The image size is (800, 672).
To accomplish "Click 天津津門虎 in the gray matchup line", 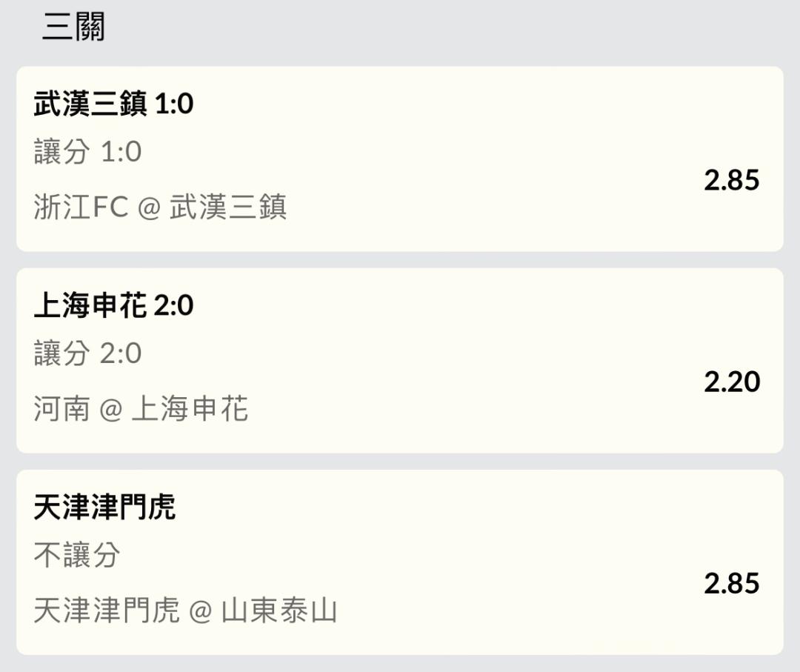I will coord(106,611).
